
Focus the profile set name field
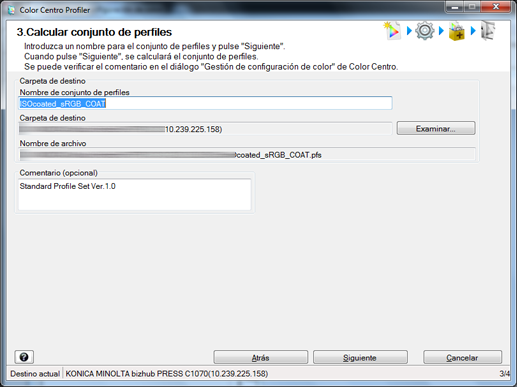[x=205, y=103]
